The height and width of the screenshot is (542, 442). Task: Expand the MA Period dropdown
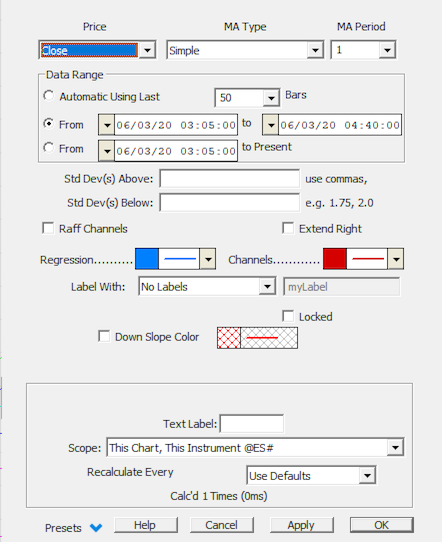pyautogui.click(x=387, y=50)
